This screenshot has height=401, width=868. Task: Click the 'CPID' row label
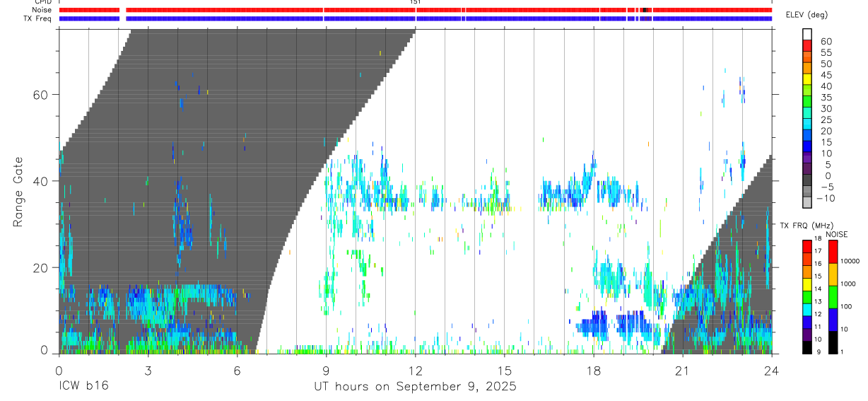[x=42, y=2]
